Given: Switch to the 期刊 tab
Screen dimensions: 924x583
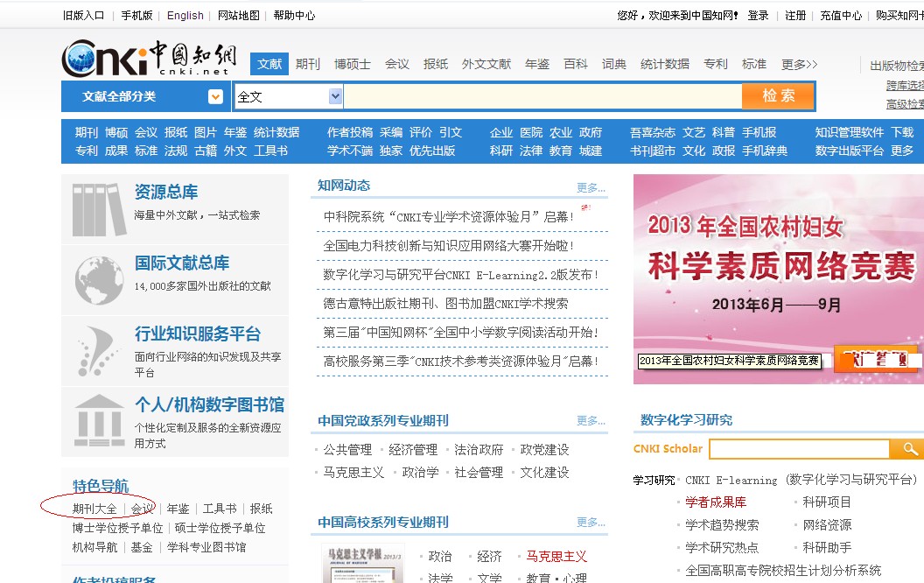Looking at the screenshot, I should (308, 63).
